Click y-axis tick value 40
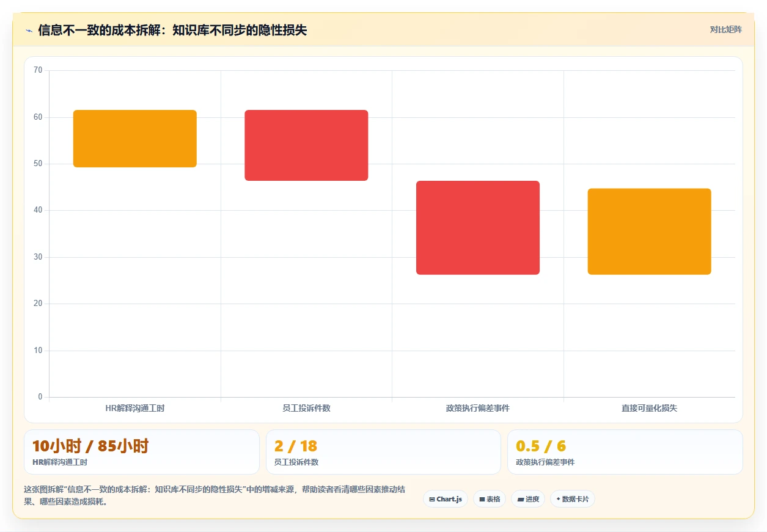This screenshot has height=532, width=767. point(38,210)
